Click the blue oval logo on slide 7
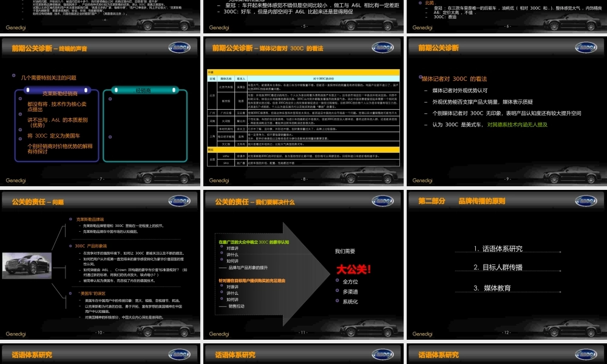This screenshot has height=364, width=607. pyautogui.click(x=179, y=47)
